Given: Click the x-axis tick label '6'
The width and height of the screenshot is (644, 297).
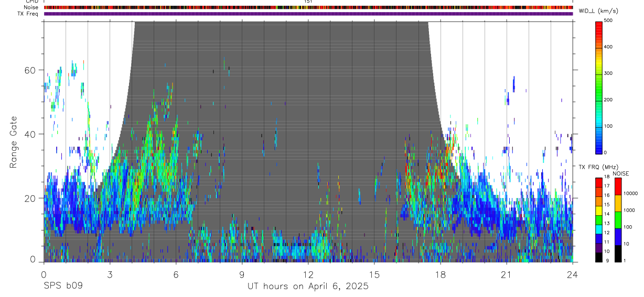Looking at the screenshot, I should (176, 274).
